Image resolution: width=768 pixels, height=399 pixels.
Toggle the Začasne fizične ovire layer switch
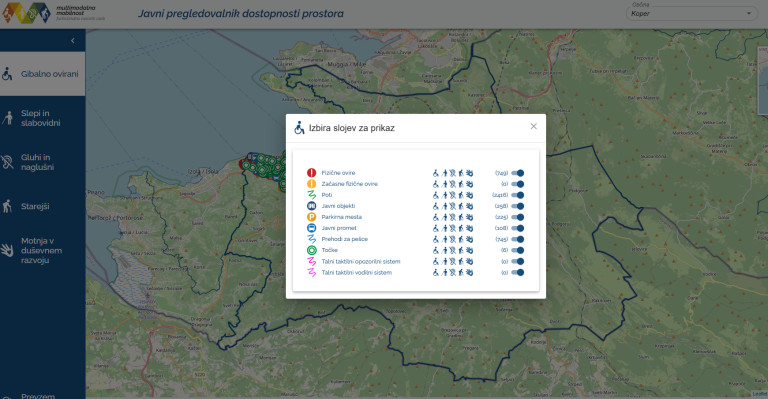(518, 184)
